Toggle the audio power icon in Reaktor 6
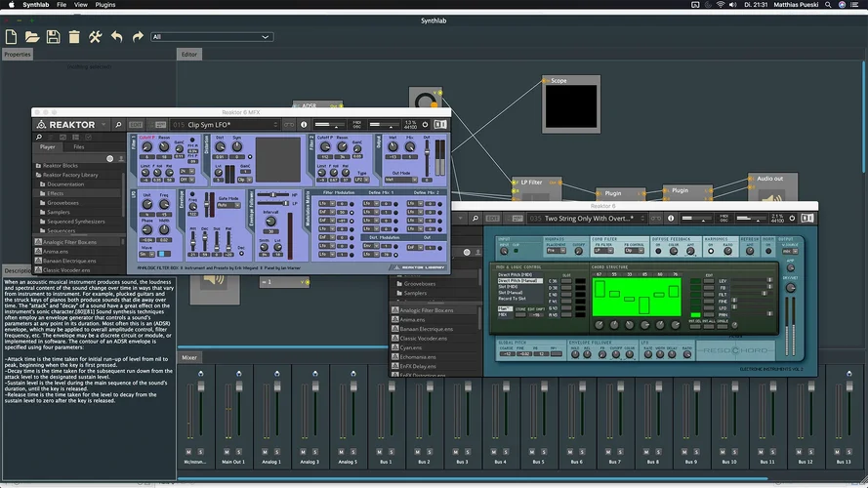 coord(792,219)
